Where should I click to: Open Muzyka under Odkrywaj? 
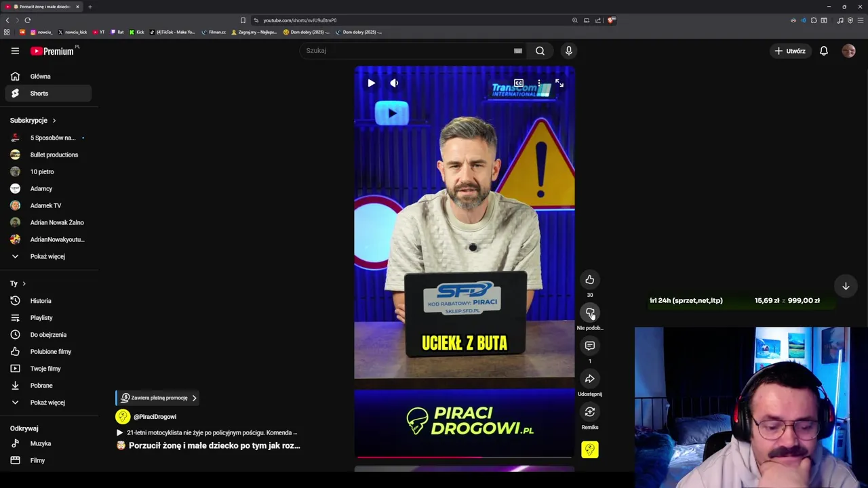tap(48, 443)
